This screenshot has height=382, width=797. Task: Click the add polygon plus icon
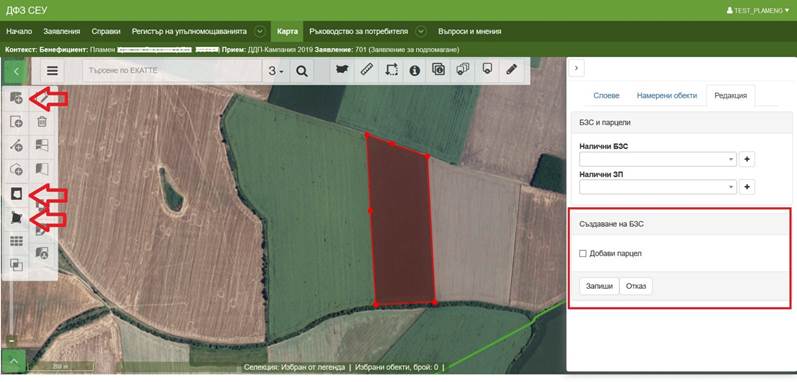[x=17, y=121]
